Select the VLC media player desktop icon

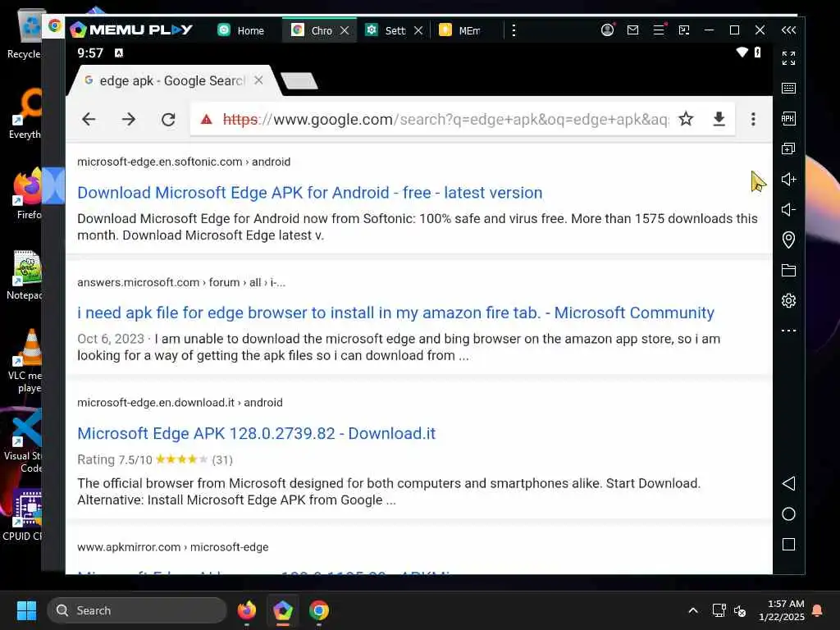point(25,361)
